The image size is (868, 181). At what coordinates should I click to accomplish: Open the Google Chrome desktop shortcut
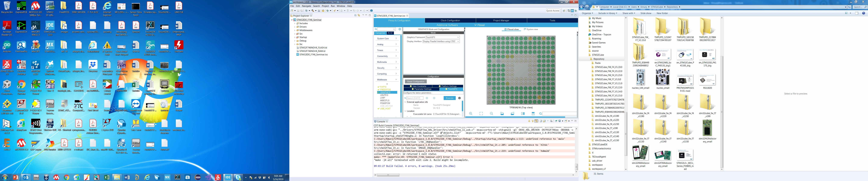[21, 86]
